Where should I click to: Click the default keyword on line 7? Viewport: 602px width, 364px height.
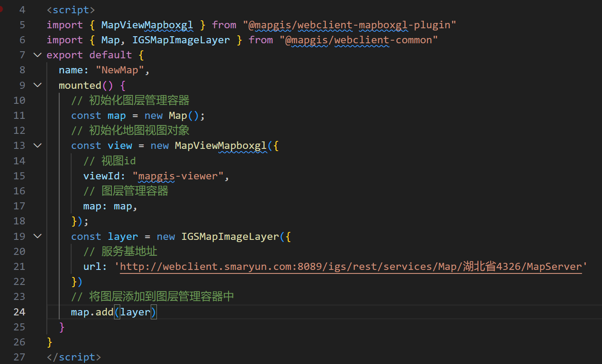pos(110,55)
